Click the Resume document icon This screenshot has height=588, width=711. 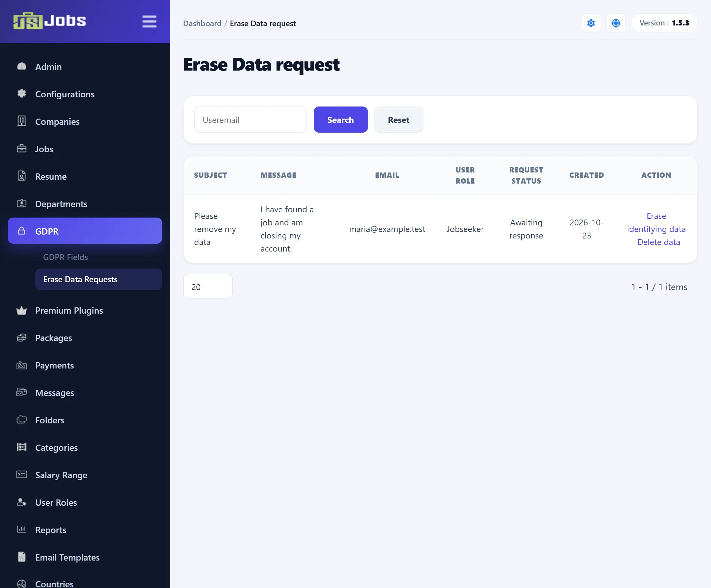[x=22, y=176]
